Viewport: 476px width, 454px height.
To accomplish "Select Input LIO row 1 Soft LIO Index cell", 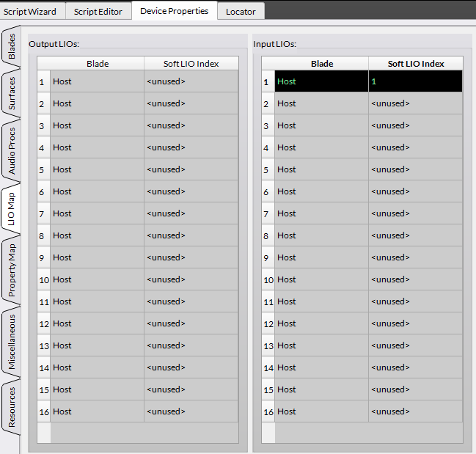I will pyautogui.click(x=415, y=81).
